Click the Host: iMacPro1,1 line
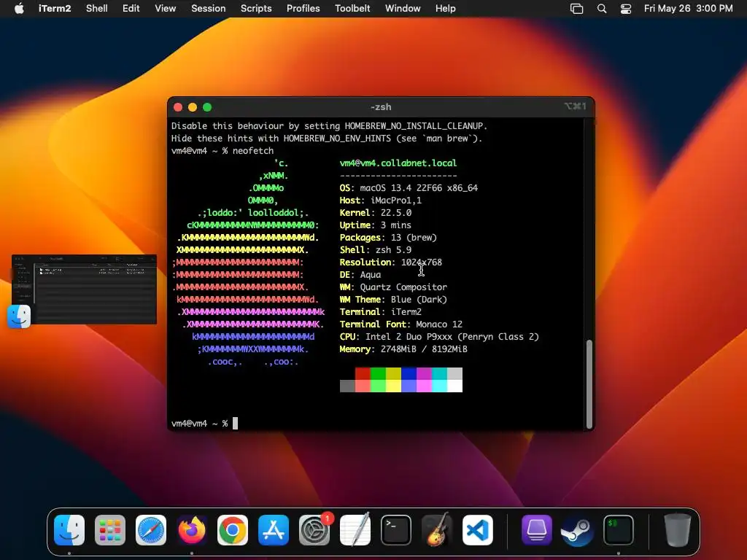This screenshot has width=747, height=560. tap(380, 201)
